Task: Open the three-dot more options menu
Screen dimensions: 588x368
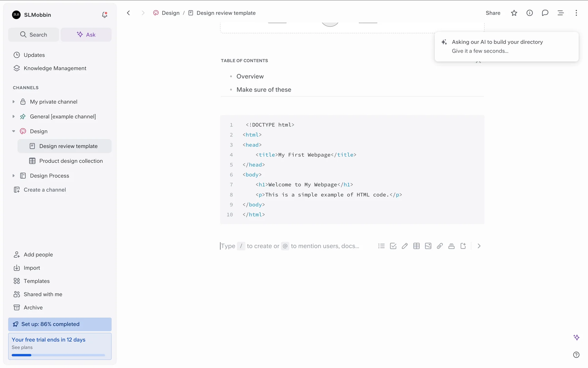Action: [576, 13]
